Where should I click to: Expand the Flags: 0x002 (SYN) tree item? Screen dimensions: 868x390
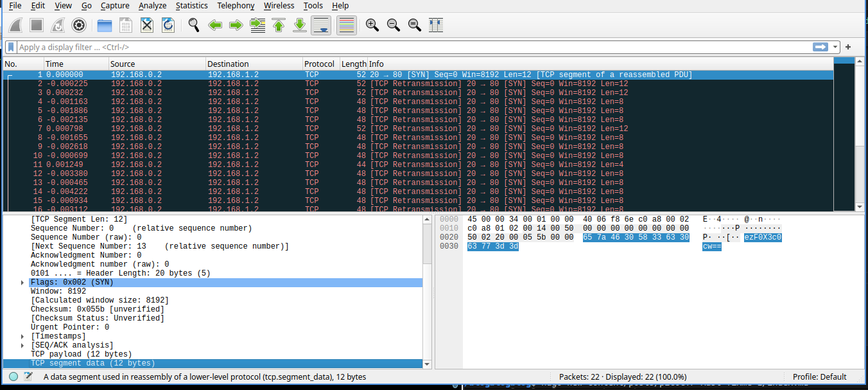[x=23, y=283]
